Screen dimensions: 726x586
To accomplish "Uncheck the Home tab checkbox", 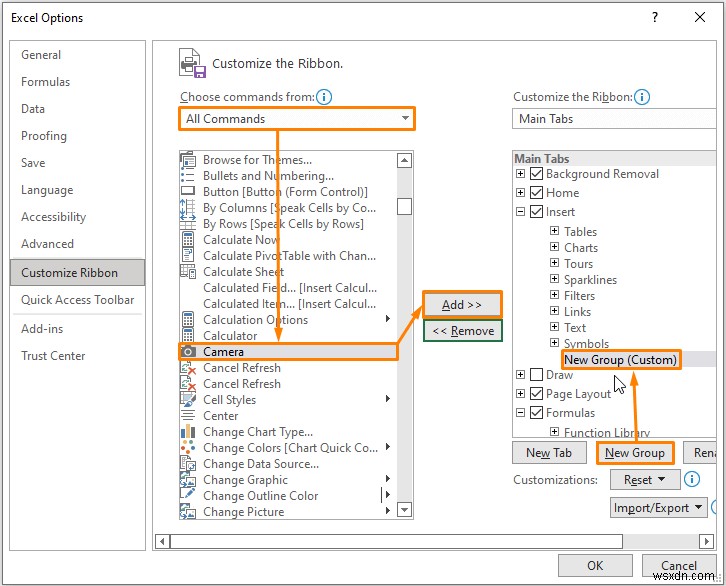I will [x=536, y=193].
